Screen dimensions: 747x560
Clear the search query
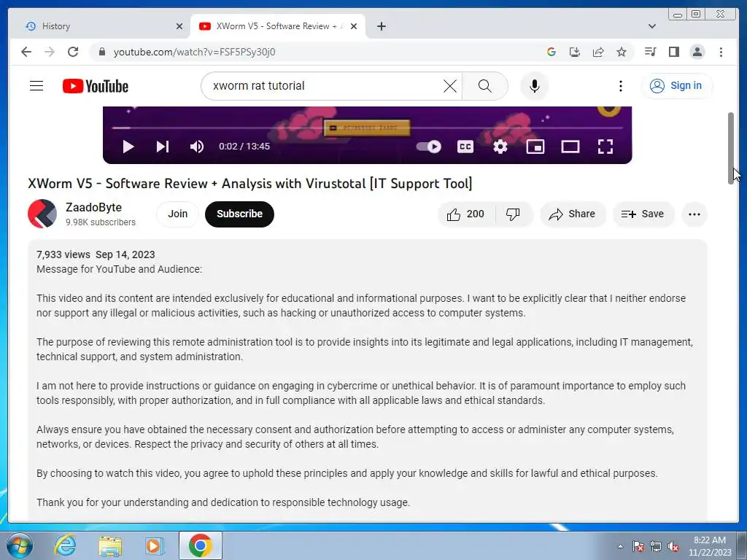449,86
